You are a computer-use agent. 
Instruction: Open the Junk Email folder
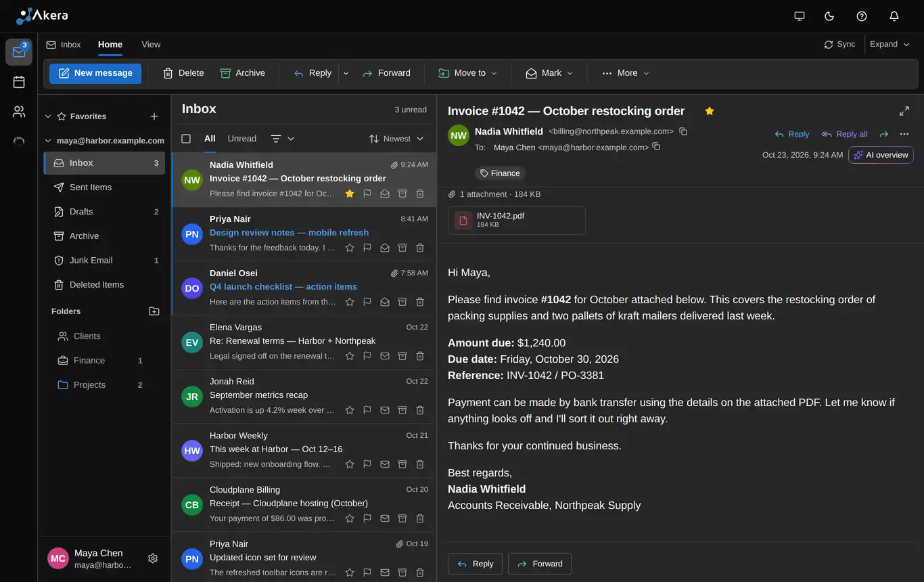click(x=104, y=261)
